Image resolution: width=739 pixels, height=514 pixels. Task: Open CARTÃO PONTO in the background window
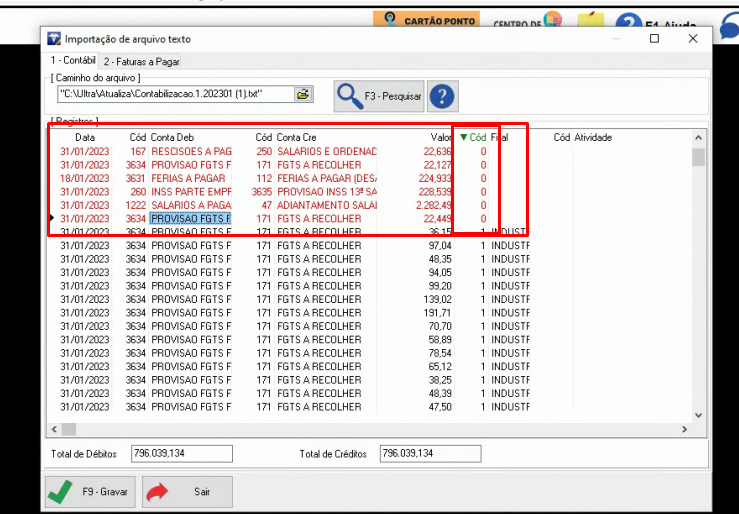[x=427, y=20]
